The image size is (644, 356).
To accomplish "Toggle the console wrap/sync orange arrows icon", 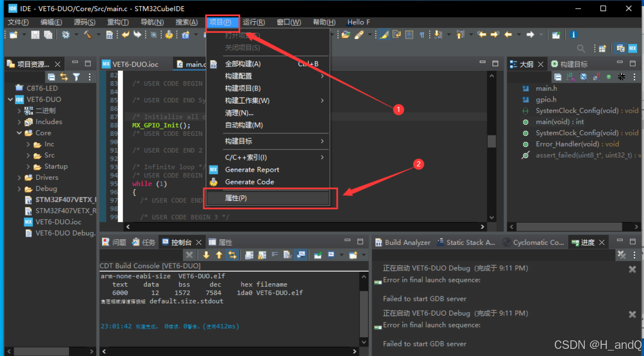I will click(232, 255).
